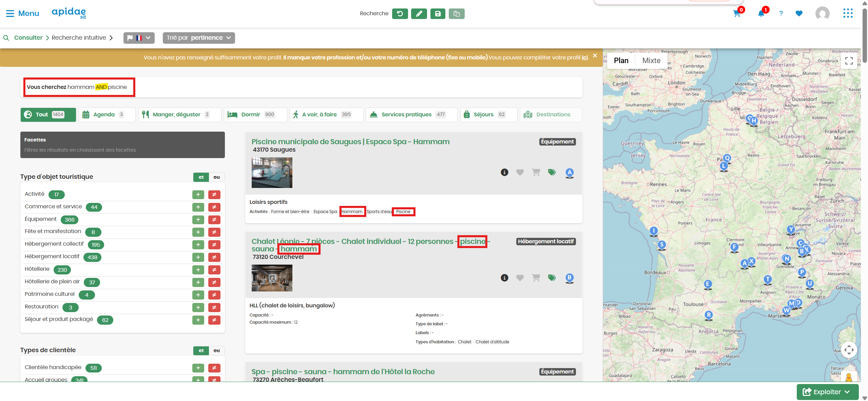Set Type d'objet touristique to 'ou'
Viewport: 868px width, 401px height.
click(217, 177)
